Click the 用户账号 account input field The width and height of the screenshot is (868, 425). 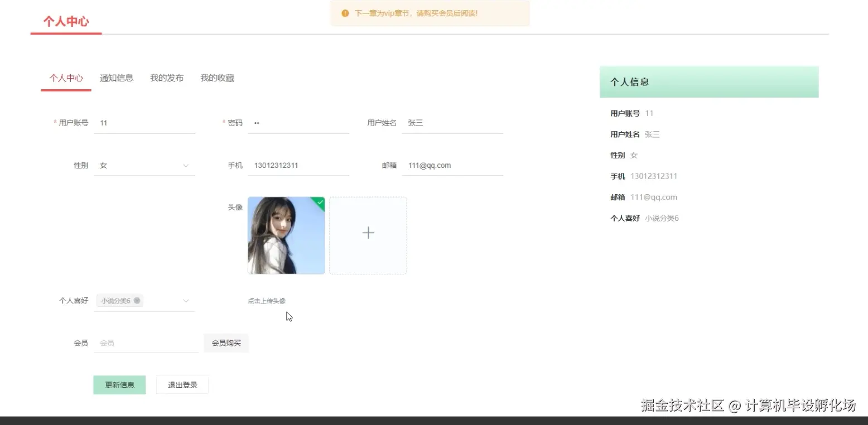pyautogui.click(x=144, y=123)
